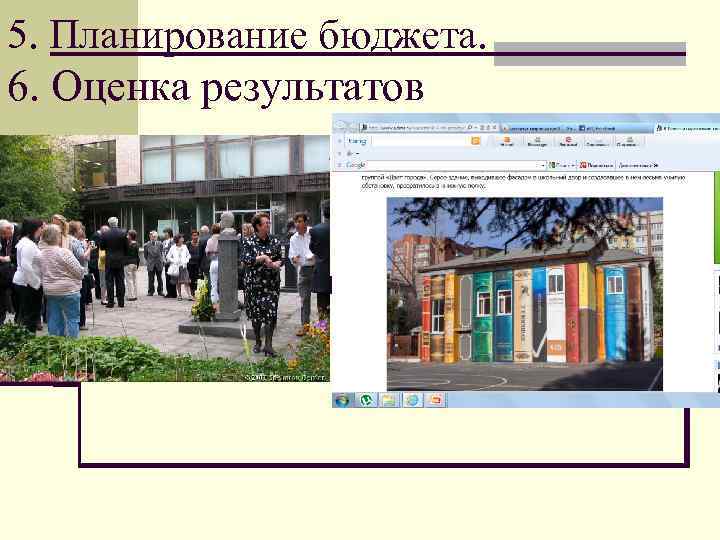Switch to the rightmost browser tab
The image size is (720, 540).
pyautogui.click(x=687, y=129)
